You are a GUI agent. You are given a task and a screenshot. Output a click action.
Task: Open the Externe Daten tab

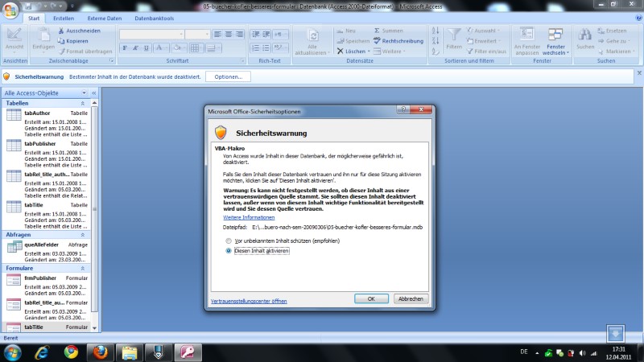pos(105,19)
